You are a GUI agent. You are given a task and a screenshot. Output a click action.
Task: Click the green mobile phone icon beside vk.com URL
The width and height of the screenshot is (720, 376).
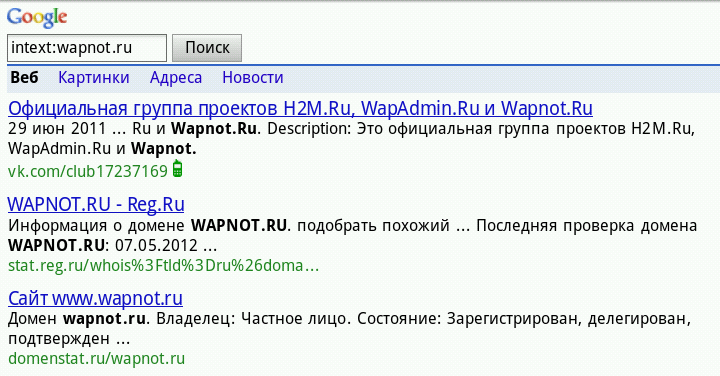point(177,168)
